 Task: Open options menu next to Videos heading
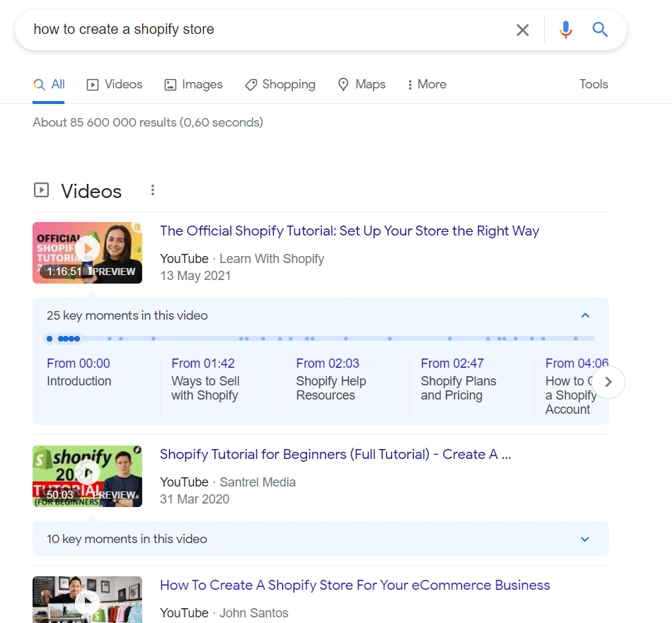(x=153, y=190)
